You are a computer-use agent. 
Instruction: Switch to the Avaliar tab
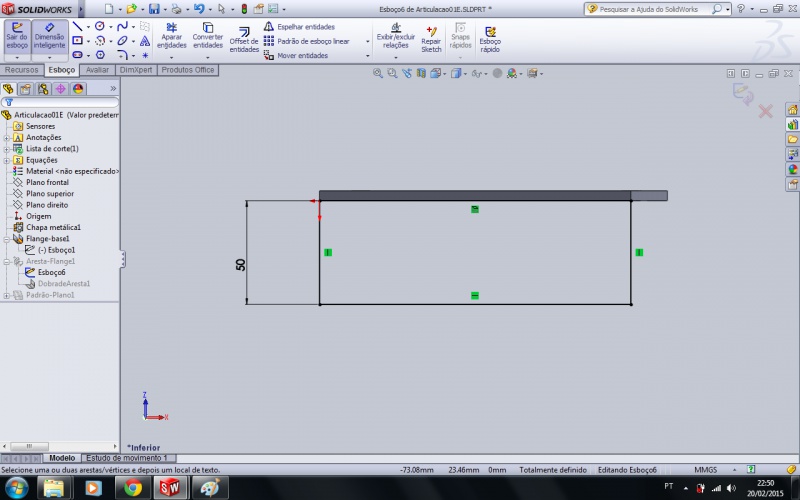97,70
